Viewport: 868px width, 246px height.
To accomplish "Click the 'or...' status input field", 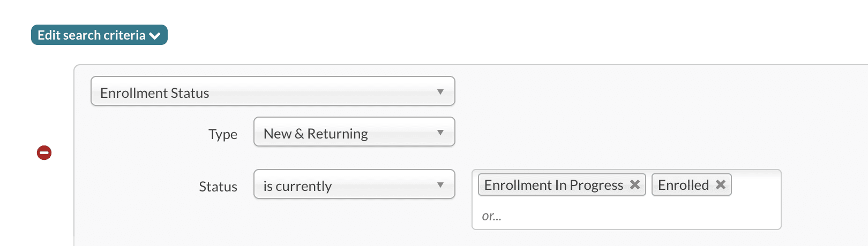I will [589, 216].
